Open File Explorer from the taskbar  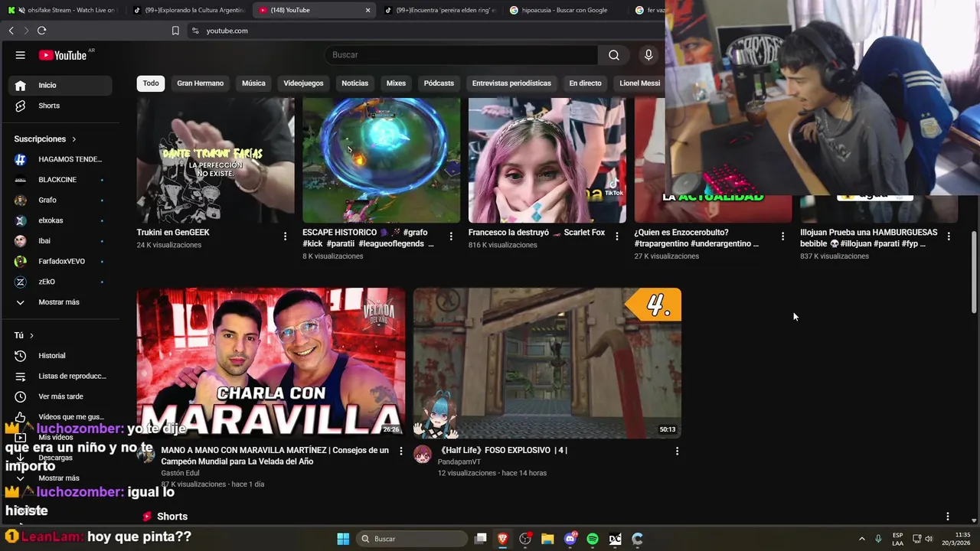coord(547,539)
